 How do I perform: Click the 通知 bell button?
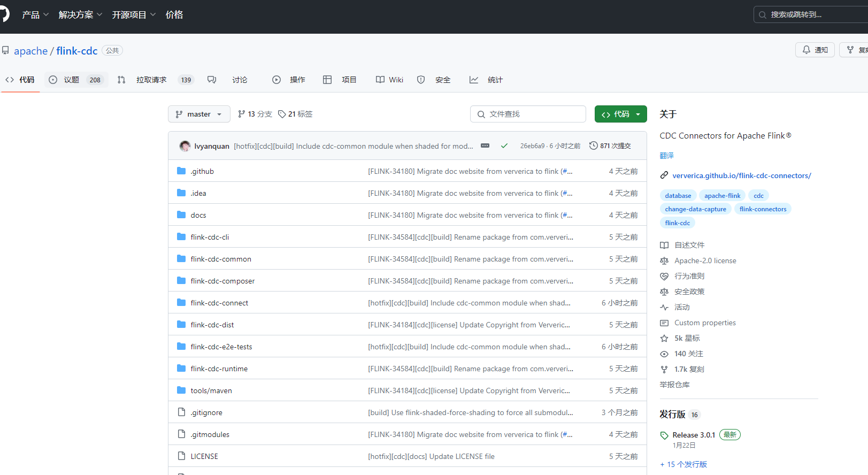point(815,50)
